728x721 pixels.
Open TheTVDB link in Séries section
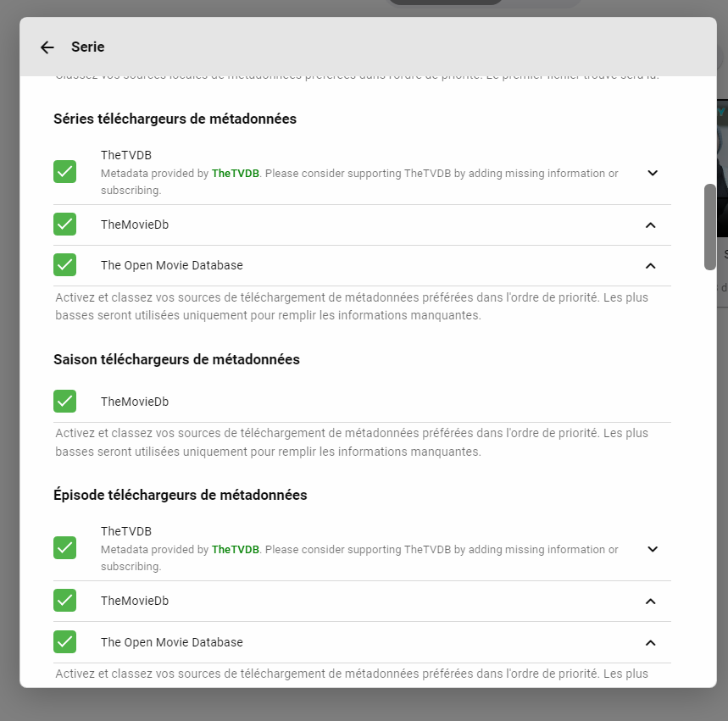pos(235,174)
